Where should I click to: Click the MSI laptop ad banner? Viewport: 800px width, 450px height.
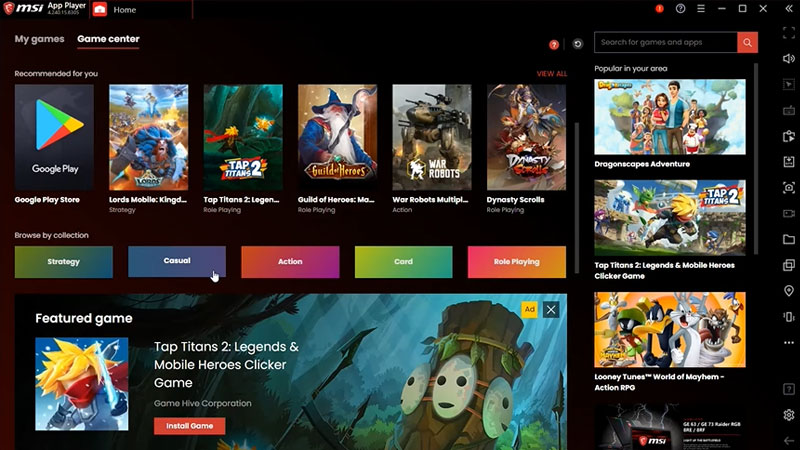click(x=669, y=427)
